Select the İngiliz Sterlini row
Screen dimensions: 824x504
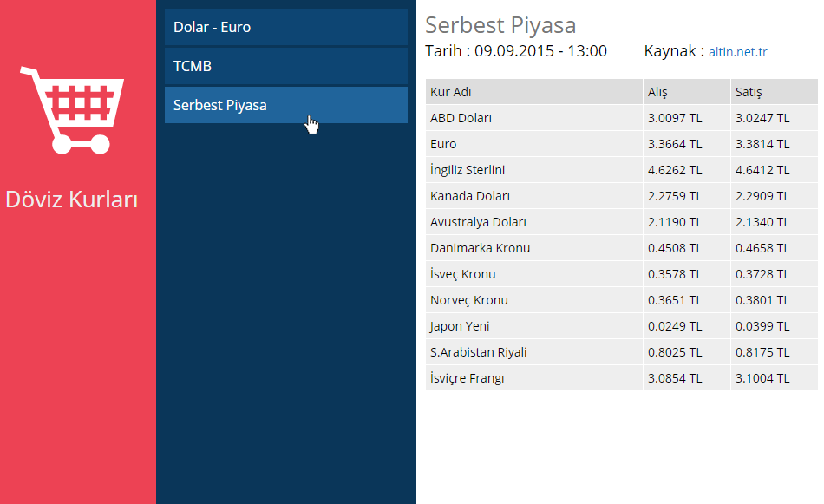[622, 170]
